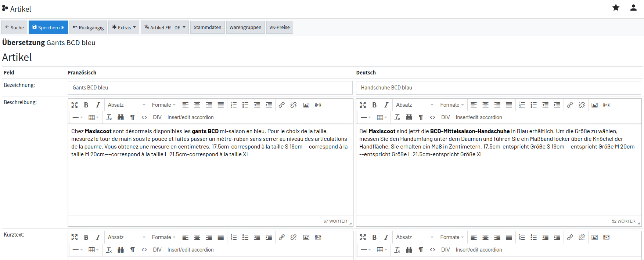The image size is (644, 260).
Task: Click the Speichern save button
Action: click(48, 28)
